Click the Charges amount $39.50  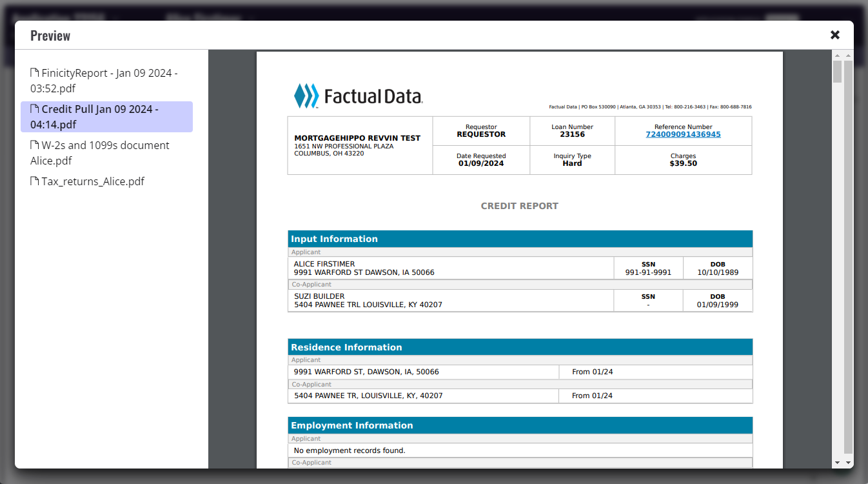click(683, 164)
